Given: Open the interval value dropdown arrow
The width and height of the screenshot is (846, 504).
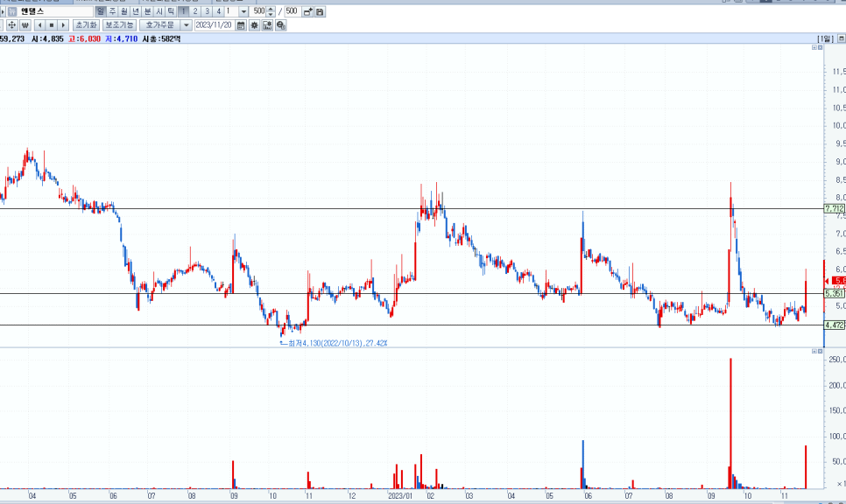Looking at the screenshot, I should [x=243, y=11].
